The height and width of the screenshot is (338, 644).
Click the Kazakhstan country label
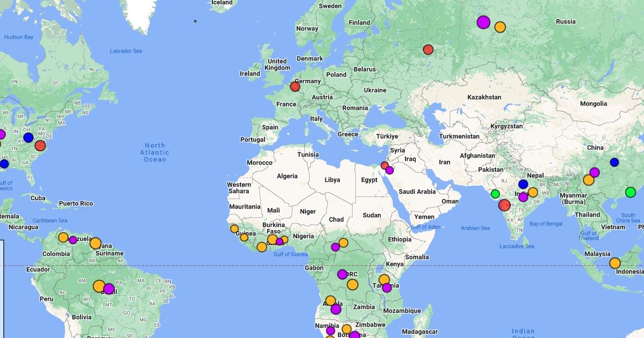[484, 97]
